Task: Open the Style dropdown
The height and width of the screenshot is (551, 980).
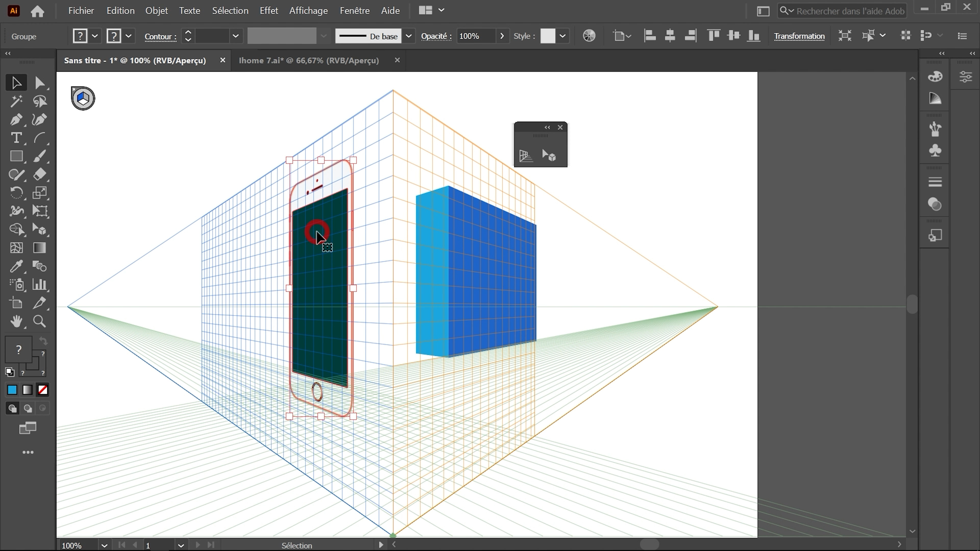Action: click(x=562, y=36)
